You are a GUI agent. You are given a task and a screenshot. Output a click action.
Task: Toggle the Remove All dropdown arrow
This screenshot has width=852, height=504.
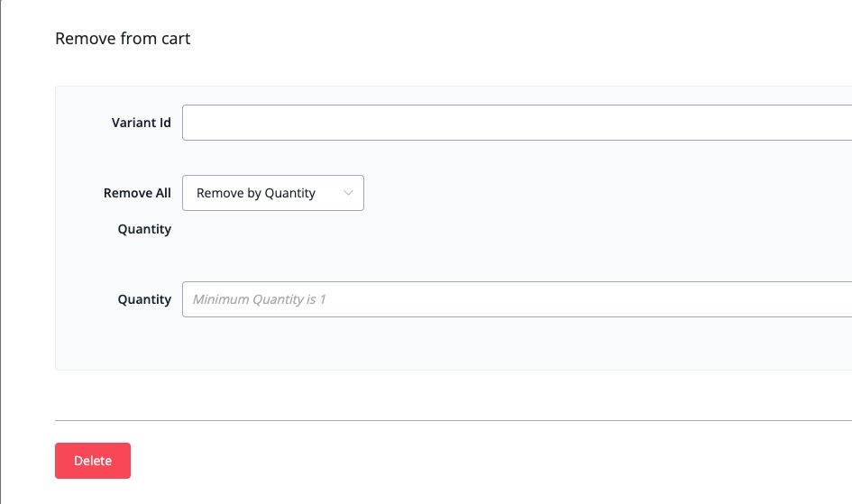(x=349, y=193)
